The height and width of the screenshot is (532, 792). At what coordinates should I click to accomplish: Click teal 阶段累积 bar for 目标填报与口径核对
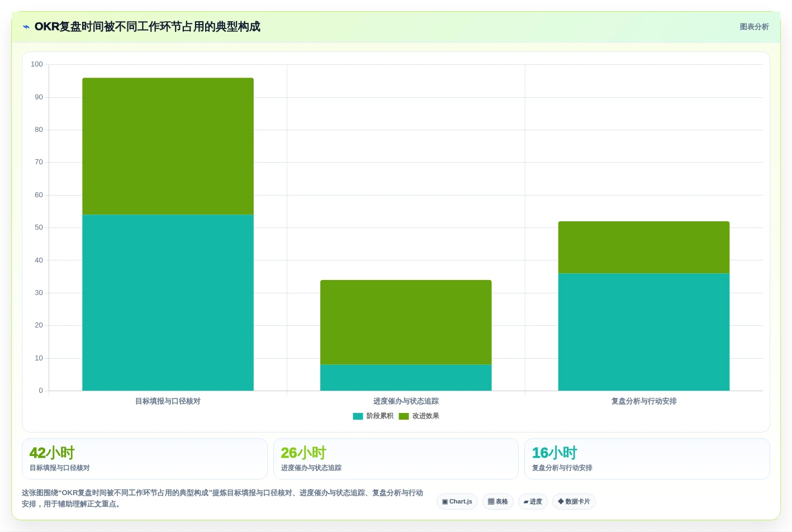click(x=168, y=303)
